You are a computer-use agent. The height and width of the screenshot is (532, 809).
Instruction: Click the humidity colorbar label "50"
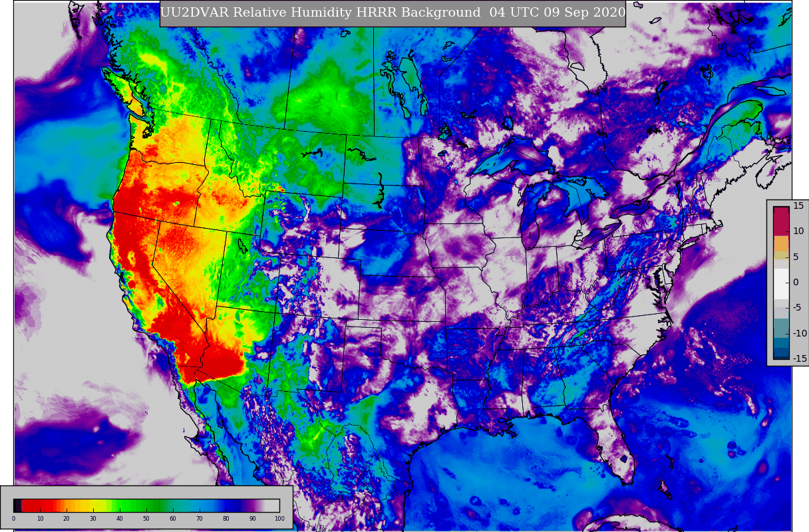(146, 519)
